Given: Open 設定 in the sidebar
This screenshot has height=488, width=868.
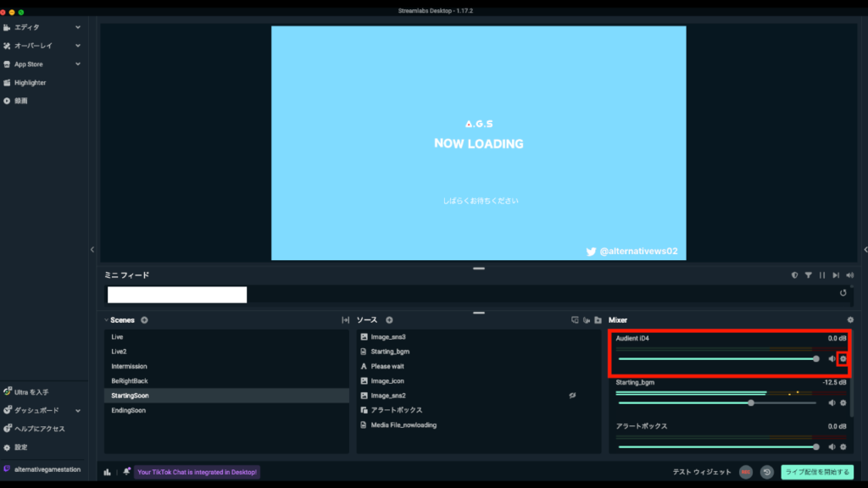Looking at the screenshot, I should point(20,447).
